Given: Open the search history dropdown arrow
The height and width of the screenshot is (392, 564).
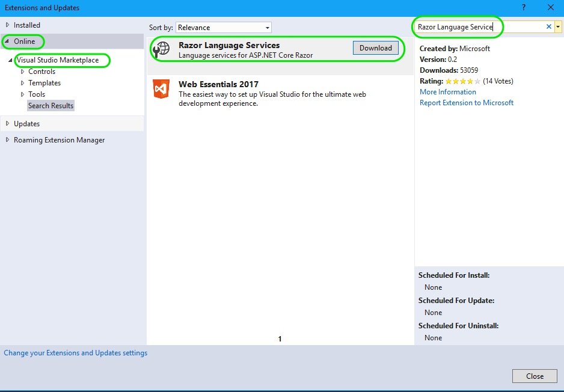Looking at the screenshot, I should coord(559,27).
